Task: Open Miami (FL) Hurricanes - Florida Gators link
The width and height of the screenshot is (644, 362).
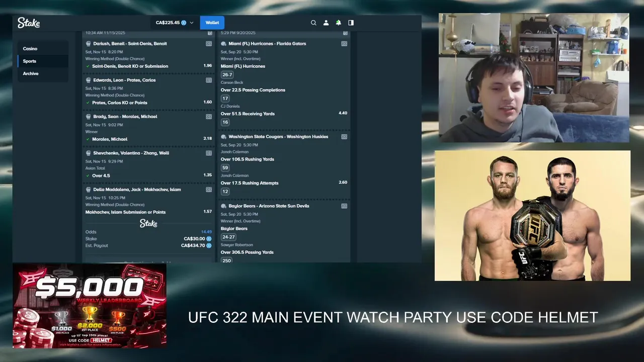Action: click(267, 44)
